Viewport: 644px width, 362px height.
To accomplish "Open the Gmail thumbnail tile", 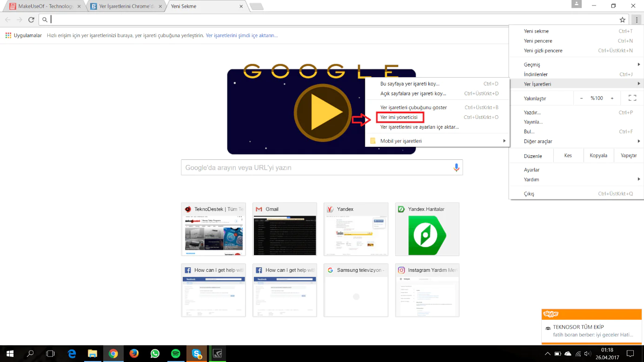I will pos(285,229).
